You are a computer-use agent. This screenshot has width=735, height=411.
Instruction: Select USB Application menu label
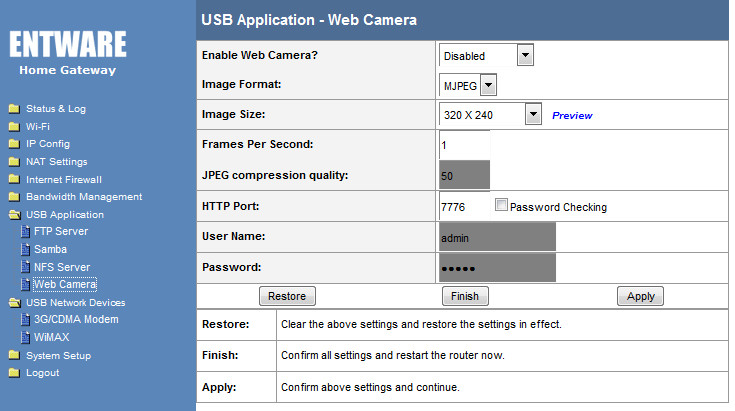point(65,215)
